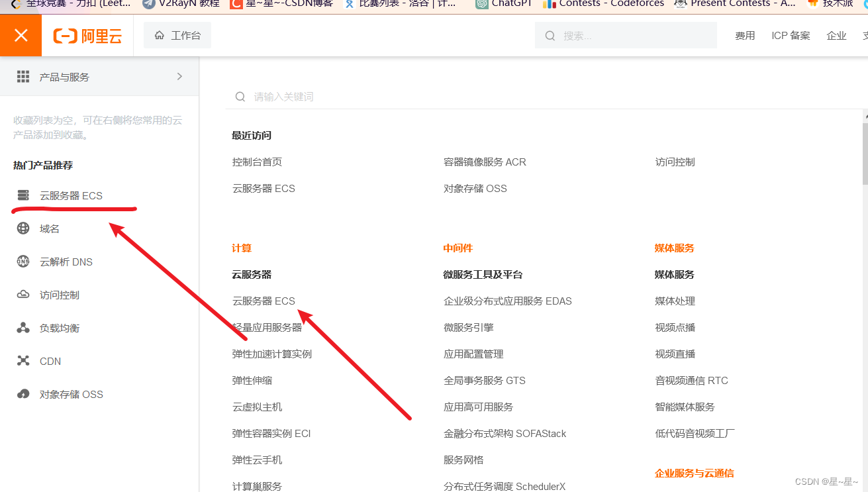
Task: Open 视频点播
Action: pyautogui.click(x=675, y=327)
